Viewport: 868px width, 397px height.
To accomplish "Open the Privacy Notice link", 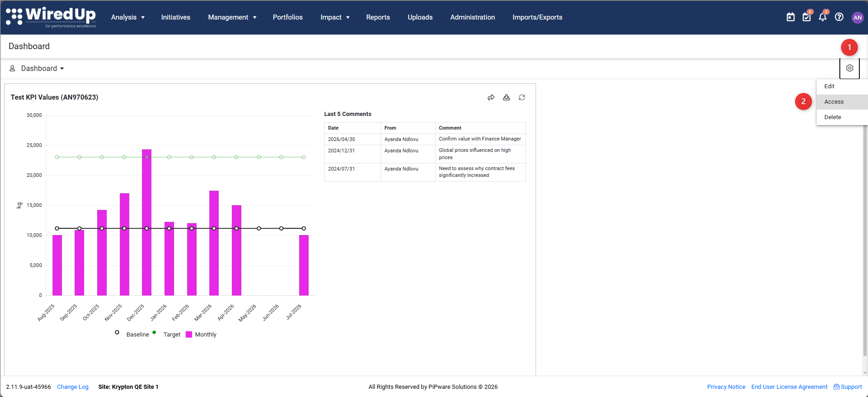I will (x=726, y=387).
